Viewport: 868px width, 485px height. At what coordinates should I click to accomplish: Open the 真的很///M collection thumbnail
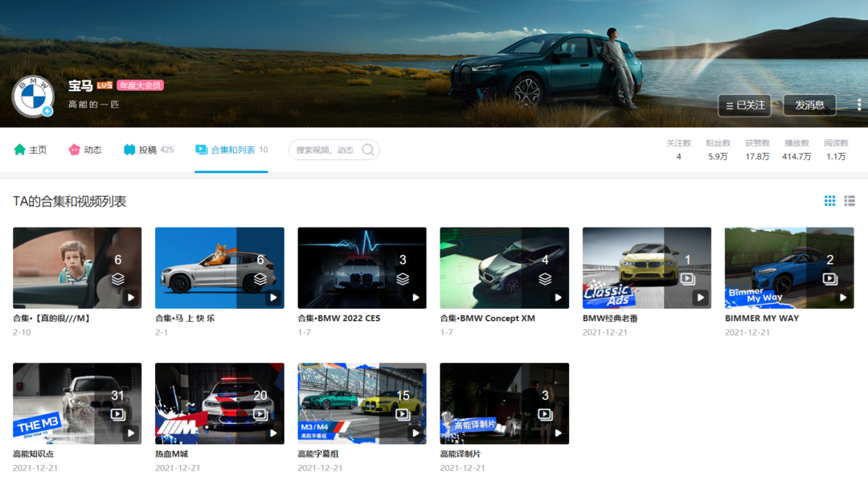click(x=77, y=268)
